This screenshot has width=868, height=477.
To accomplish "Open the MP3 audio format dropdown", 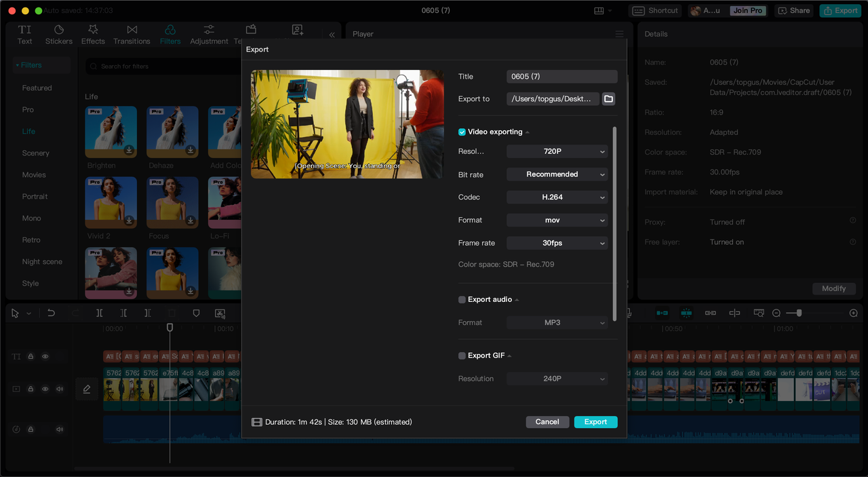I will [x=557, y=322].
